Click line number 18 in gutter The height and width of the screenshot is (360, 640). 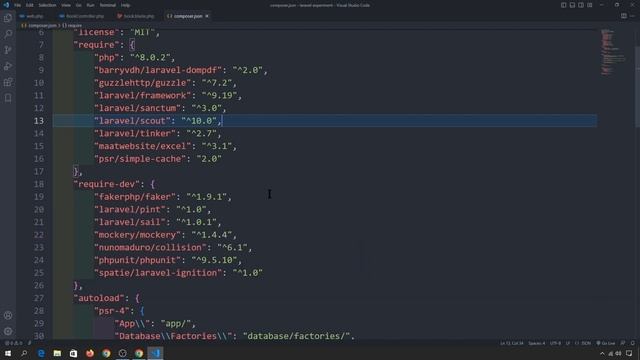(x=39, y=184)
